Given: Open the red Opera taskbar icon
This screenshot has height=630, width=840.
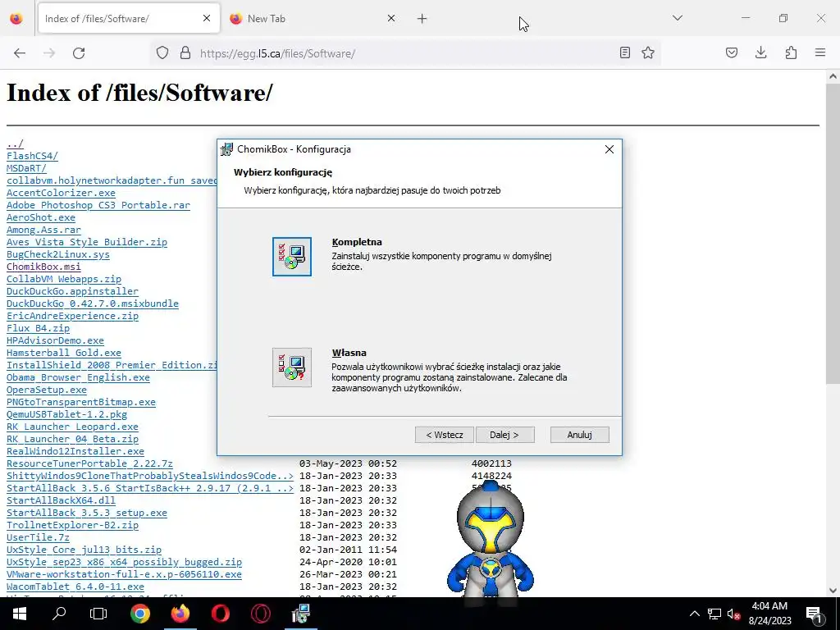Looking at the screenshot, I should coord(220,614).
